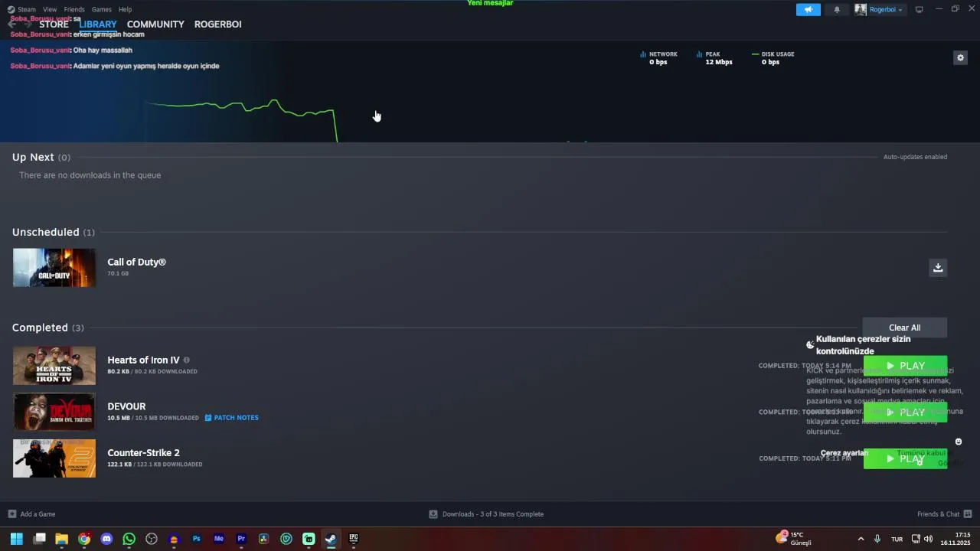Show hidden system tray icons
The height and width of the screenshot is (551, 980).
[x=861, y=539]
